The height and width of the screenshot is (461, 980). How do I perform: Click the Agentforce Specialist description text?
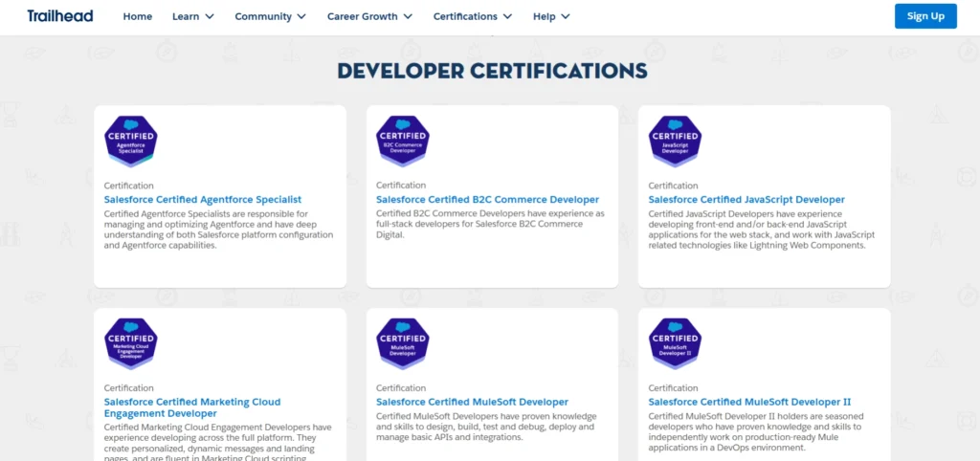click(x=219, y=230)
